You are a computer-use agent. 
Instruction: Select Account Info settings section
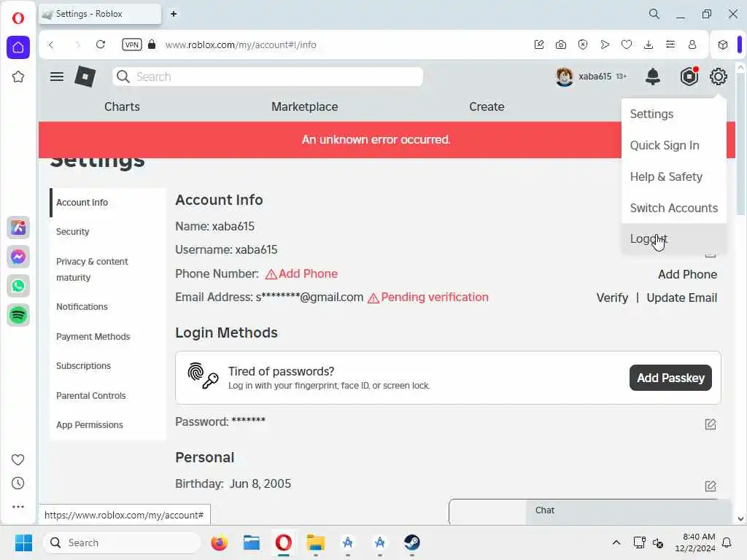pos(108,203)
